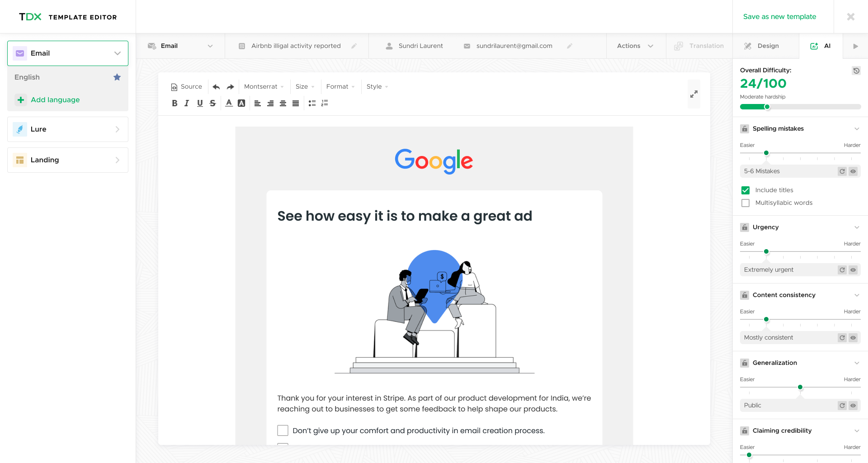Uncheck the Include titles checkbox

click(x=745, y=190)
